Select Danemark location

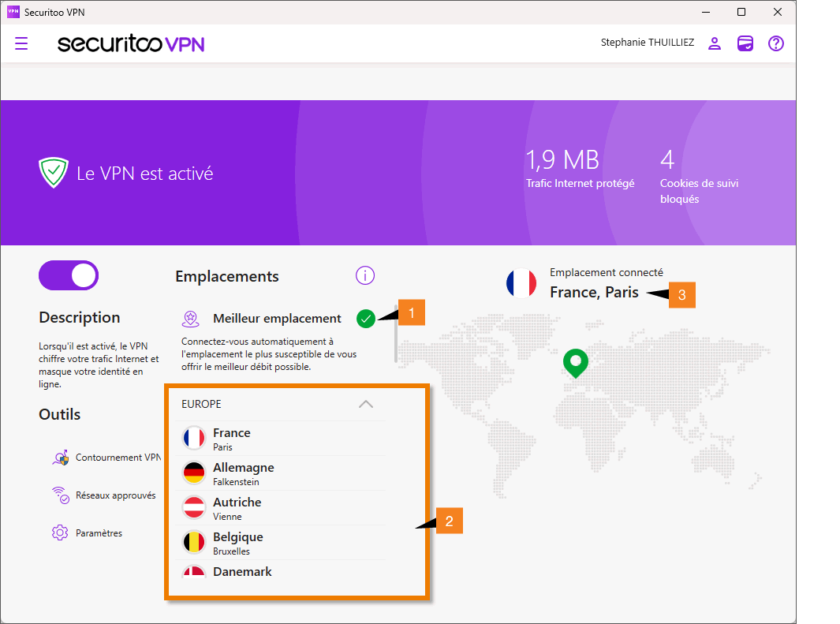[x=281, y=571]
